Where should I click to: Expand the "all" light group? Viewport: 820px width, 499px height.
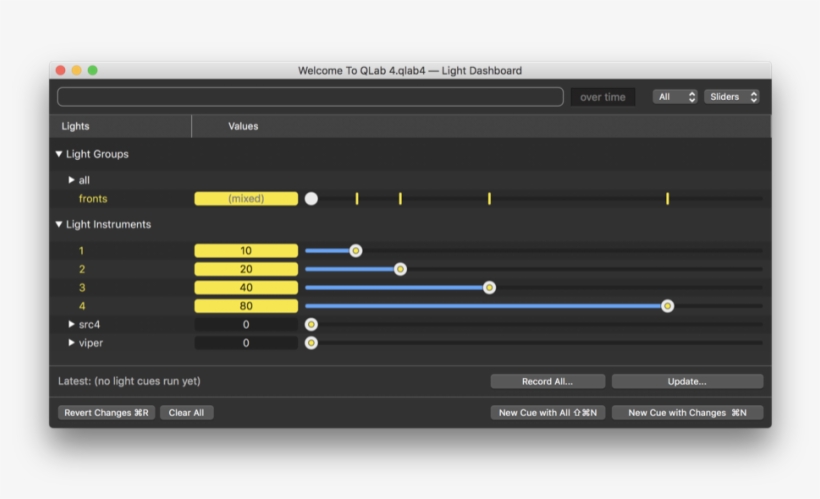71,180
